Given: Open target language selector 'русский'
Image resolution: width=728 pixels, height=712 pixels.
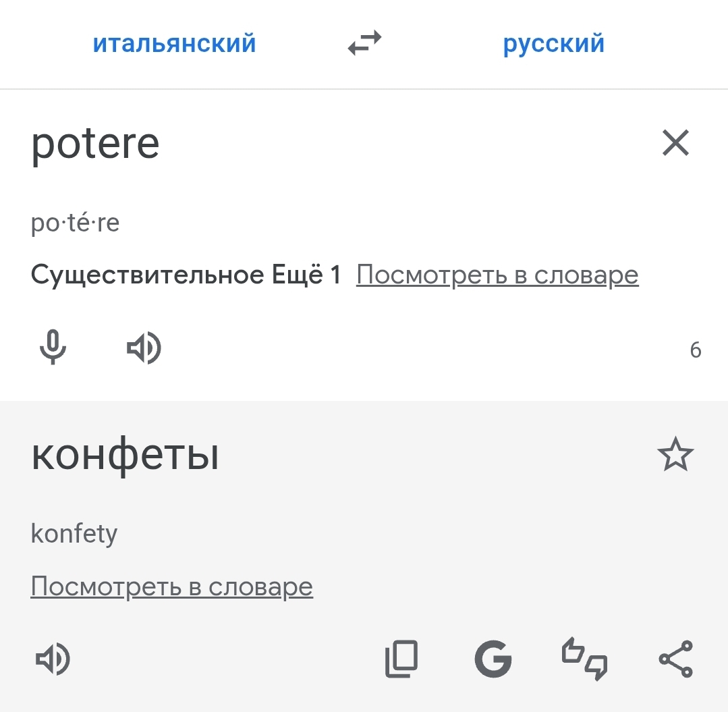Looking at the screenshot, I should click(x=554, y=44).
